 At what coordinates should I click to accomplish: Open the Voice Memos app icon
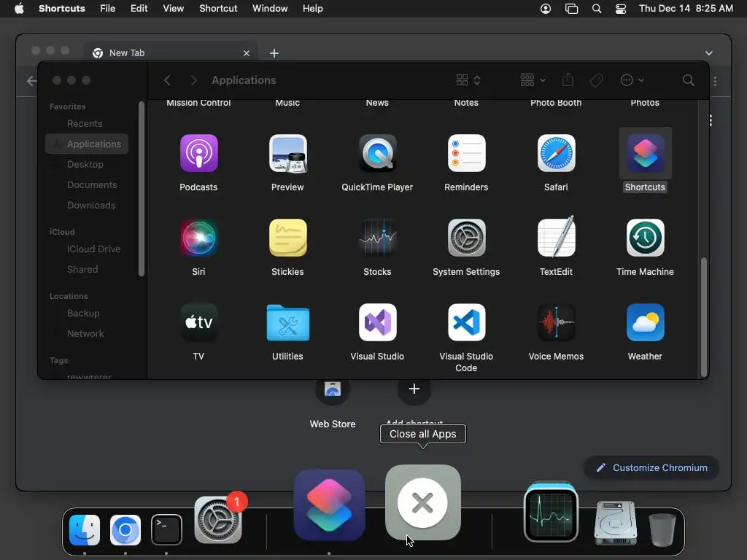556,322
